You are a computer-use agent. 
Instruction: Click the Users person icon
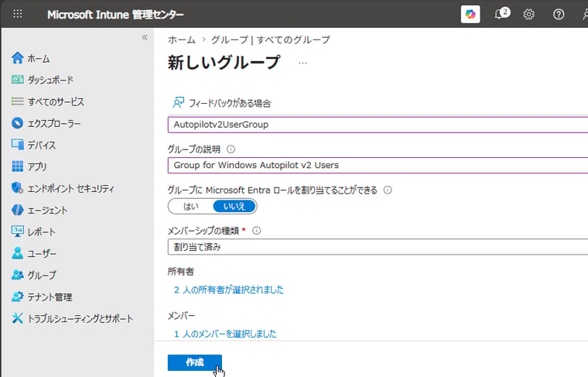[17, 253]
